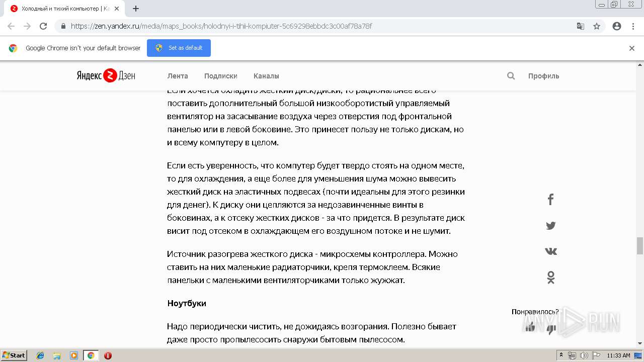
Task: Close the Холодный и тихий компьютер tab
Action: pyautogui.click(x=116, y=9)
